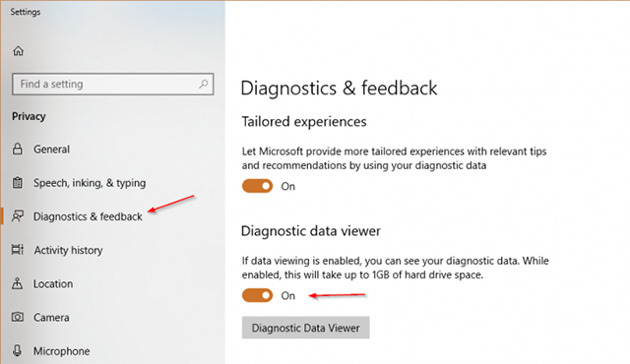
Task: Click the Camera icon in sidebar
Action: (x=18, y=317)
